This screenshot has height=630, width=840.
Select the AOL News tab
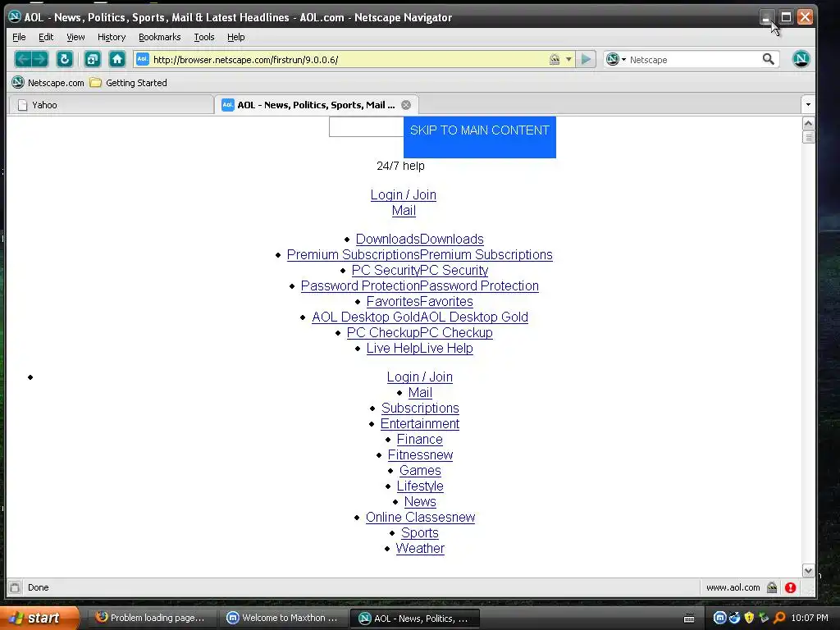click(x=316, y=105)
